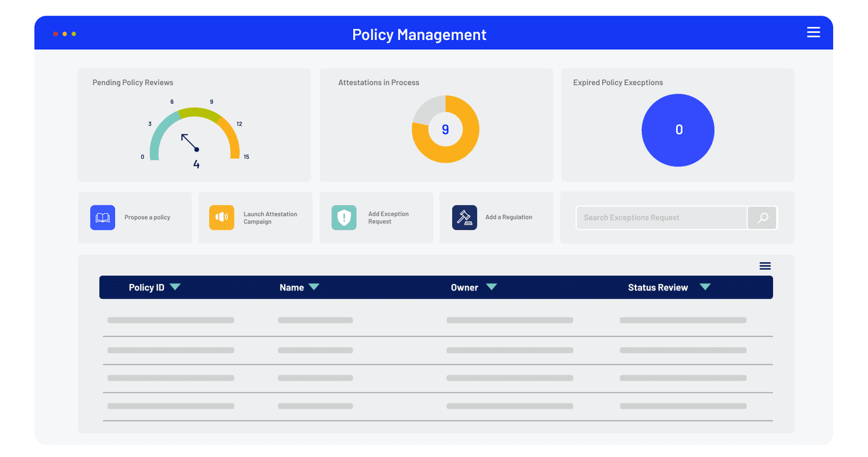Choose Add Exception Request label
The width and height of the screenshot is (868, 457).
click(x=388, y=218)
